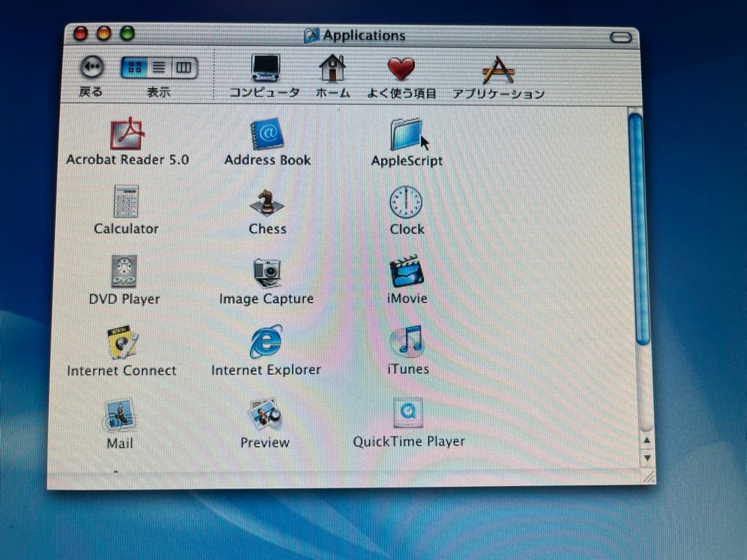Click the Applications proxy icon in the title bar

click(x=313, y=35)
